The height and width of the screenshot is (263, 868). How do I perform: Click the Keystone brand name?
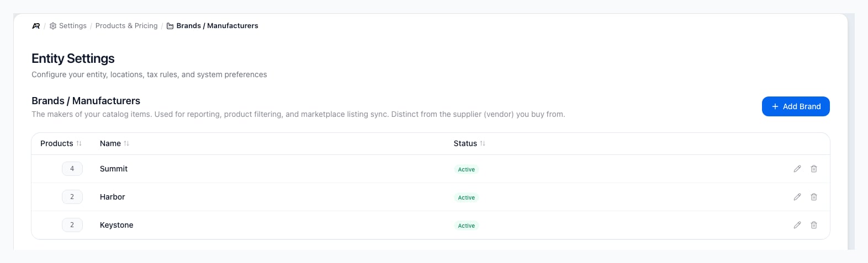(117, 225)
